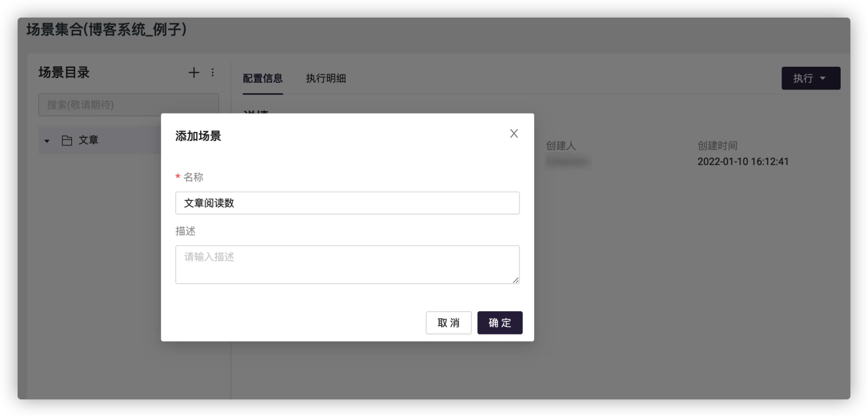Click the plus icon beside 场景目录
This screenshot has width=868, height=417.
(x=194, y=72)
